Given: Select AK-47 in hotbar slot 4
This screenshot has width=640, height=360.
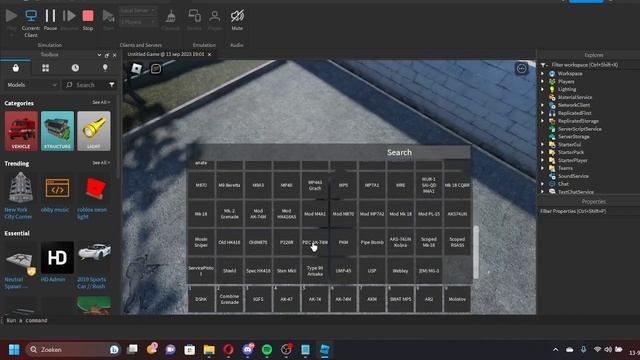Looking at the screenshot, I should click(x=287, y=299).
